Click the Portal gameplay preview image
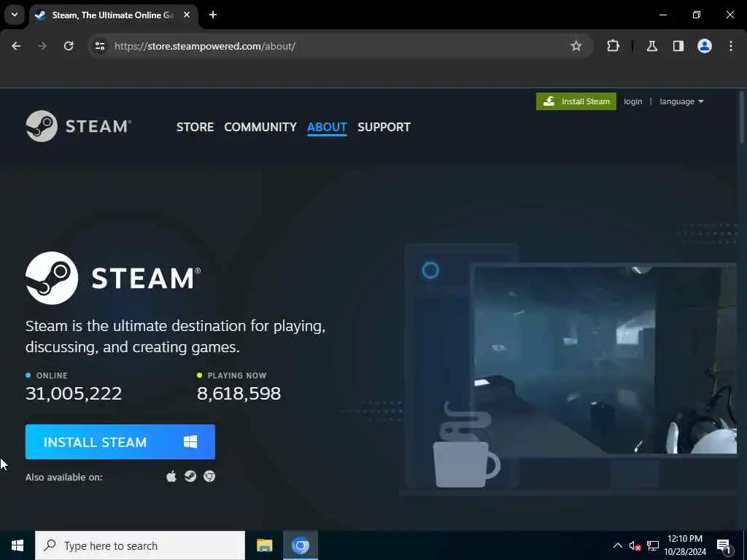The width and height of the screenshot is (747, 560). (605, 359)
